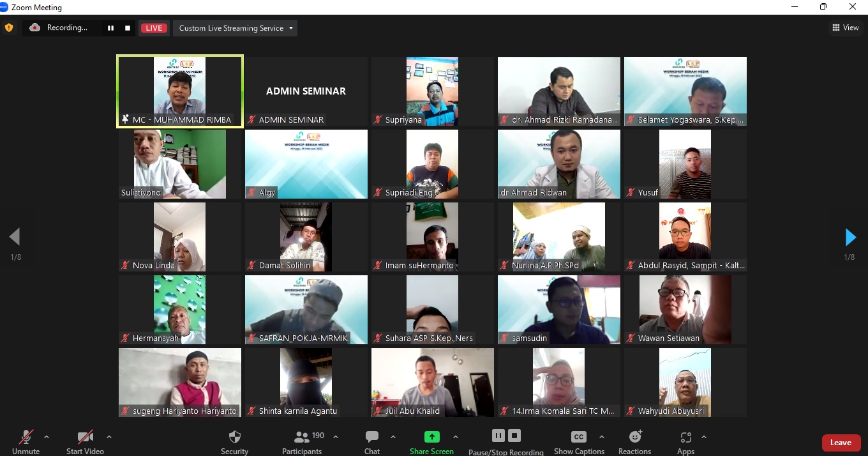868x456 pixels.
Task: Open the View layout menu
Action: pyautogui.click(x=846, y=27)
